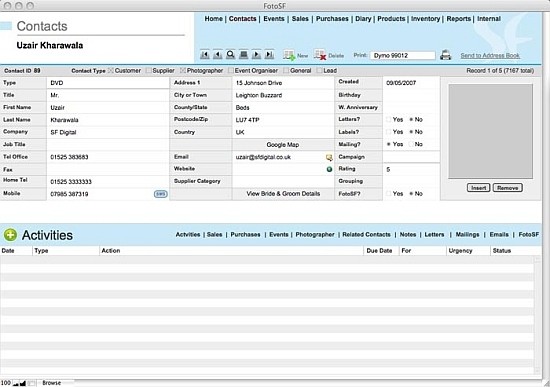Click the Rating field
Viewport: 550px width, 387px height.
pyautogui.click(x=411, y=169)
